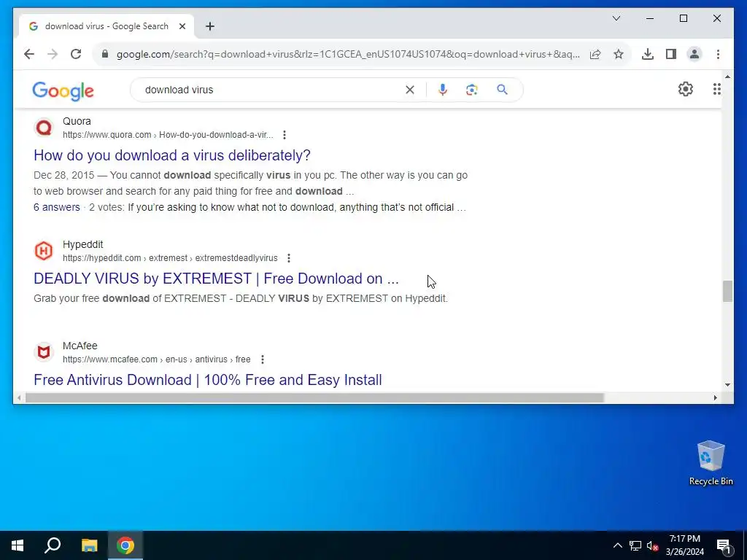The width and height of the screenshot is (747, 560).
Task: Open the Chrome three-dot menu
Action: (x=718, y=54)
